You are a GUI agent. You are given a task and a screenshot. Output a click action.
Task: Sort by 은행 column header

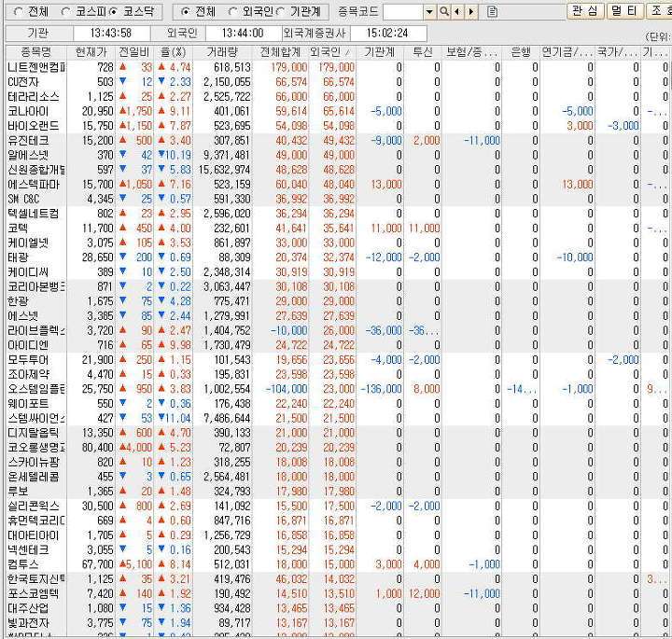[520, 52]
